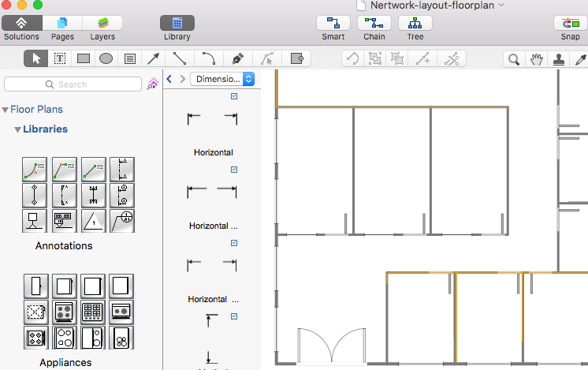Toggle checkbox beside the vertical dimension shape
This screenshot has height=370, width=588.
(x=234, y=316)
